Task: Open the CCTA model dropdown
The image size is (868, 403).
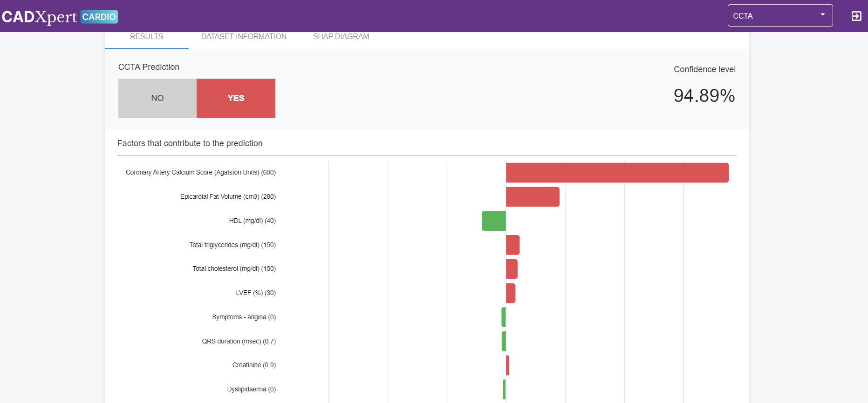Action: point(779,16)
